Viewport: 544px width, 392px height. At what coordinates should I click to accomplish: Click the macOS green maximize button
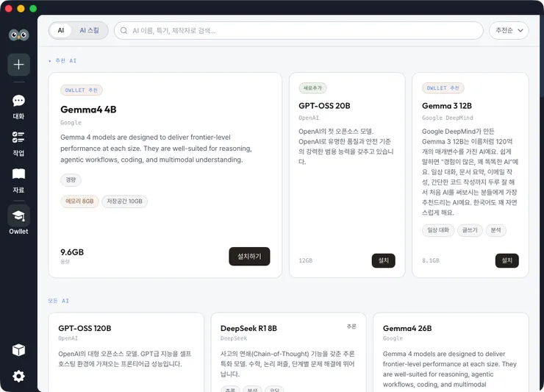33,8
